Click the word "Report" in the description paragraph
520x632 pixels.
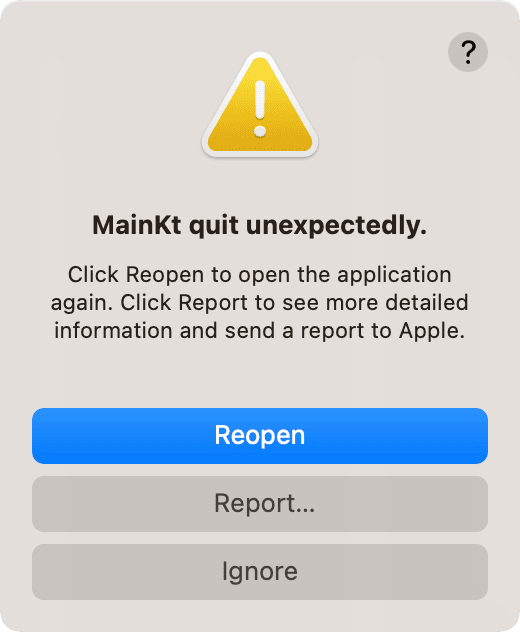click(x=213, y=303)
